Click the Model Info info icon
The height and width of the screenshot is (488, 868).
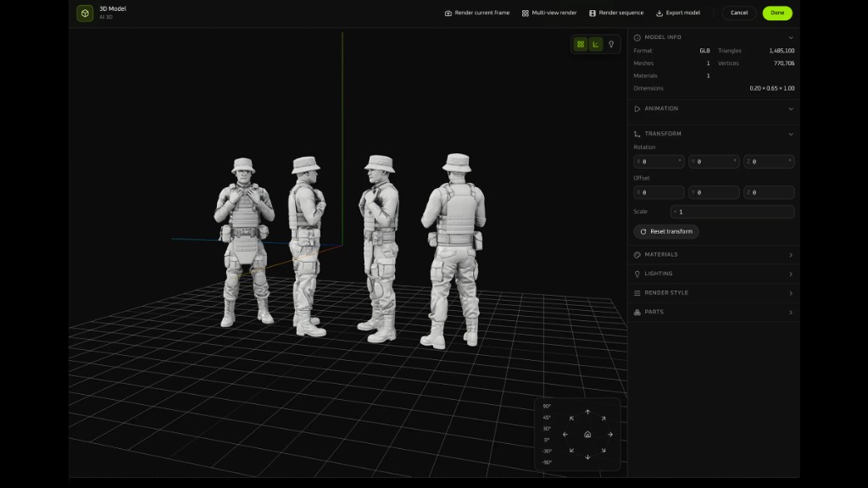coord(637,37)
